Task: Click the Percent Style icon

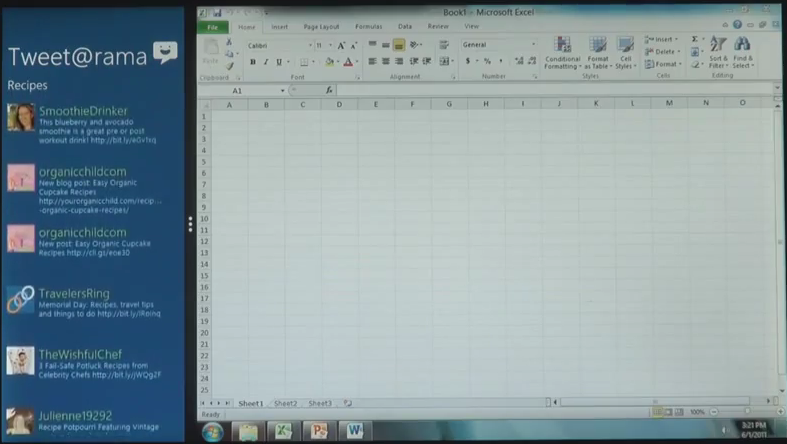Action: click(x=487, y=61)
